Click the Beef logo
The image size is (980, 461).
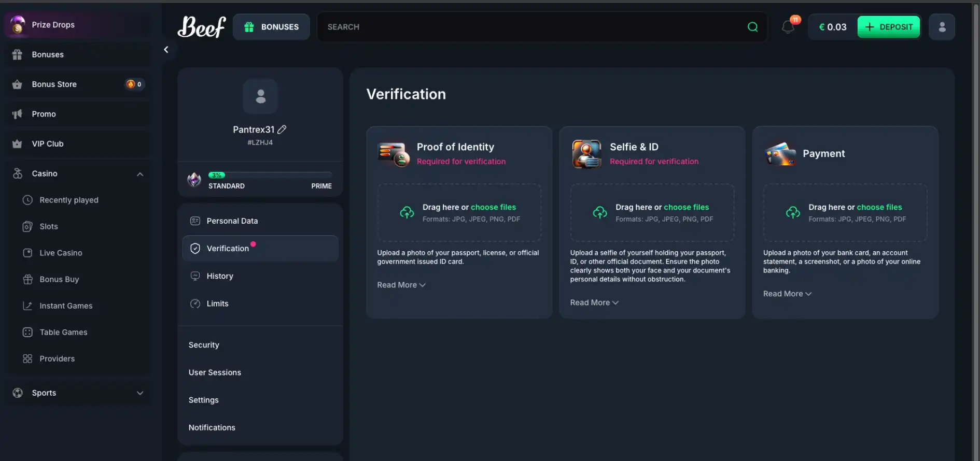tap(202, 27)
